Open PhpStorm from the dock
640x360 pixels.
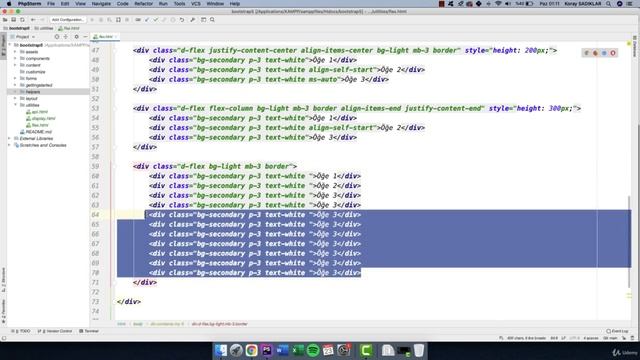tap(267, 350)
